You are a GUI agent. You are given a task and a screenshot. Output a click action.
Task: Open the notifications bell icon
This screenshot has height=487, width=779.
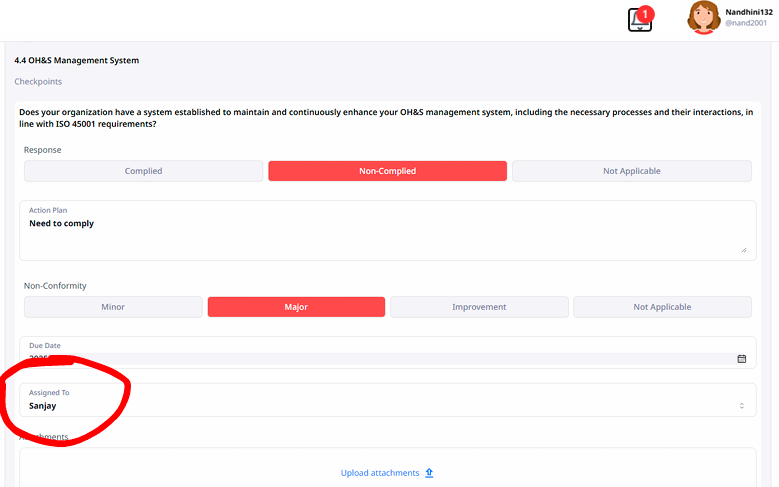pos(639,20)
